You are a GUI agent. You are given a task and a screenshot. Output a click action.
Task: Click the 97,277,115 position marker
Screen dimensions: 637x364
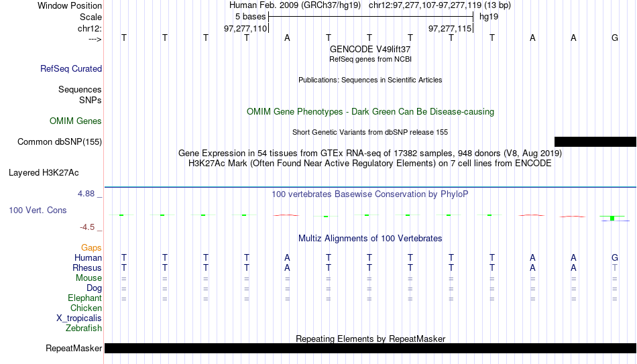[x=450, y=28]
